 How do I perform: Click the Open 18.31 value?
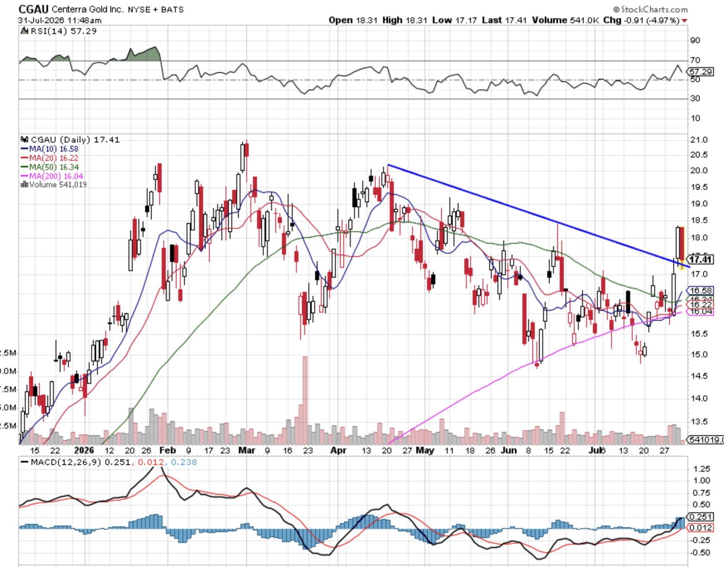(x=353, y=20)
